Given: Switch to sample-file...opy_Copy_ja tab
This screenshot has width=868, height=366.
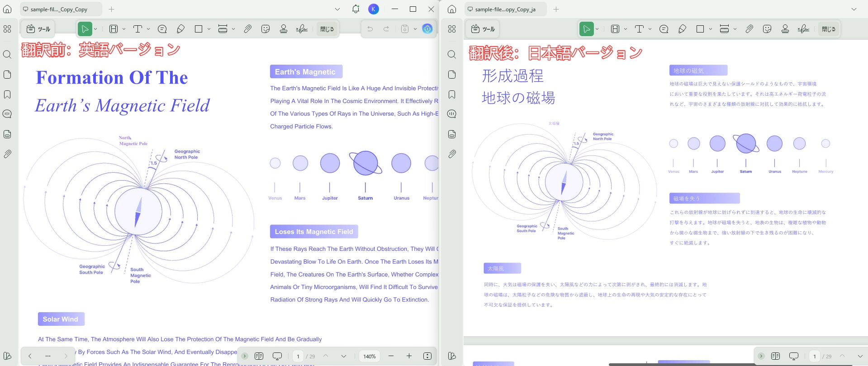Looking at the screenshot, I should point(505,9).
